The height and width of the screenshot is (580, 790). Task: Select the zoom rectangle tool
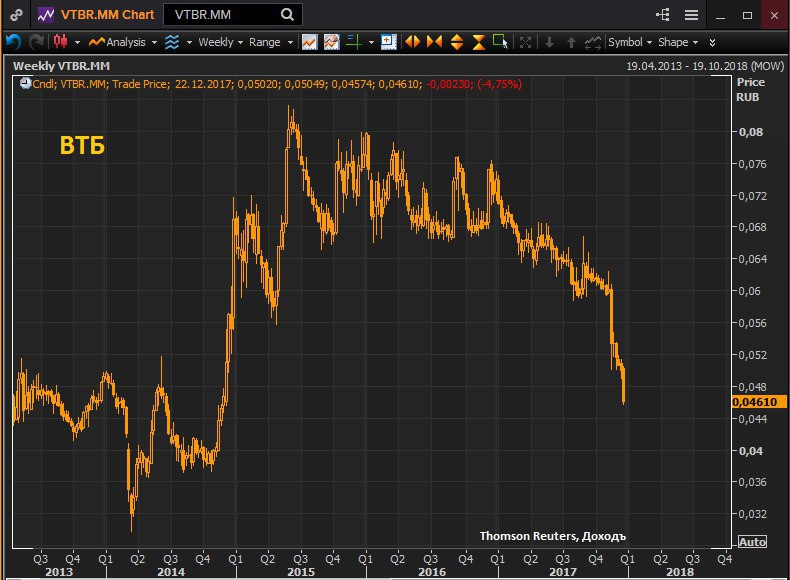(500, 42)
